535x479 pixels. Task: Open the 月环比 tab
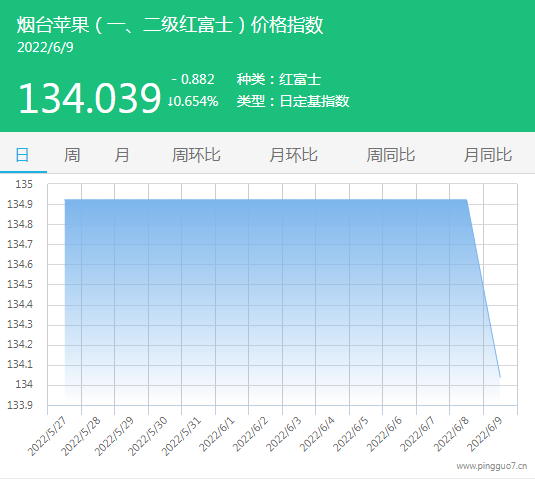293,155
